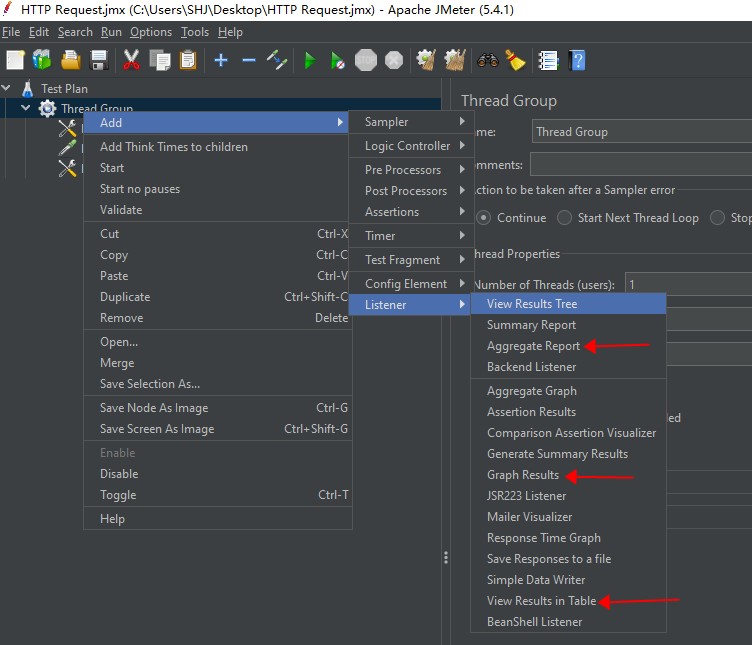The width and height of the screenshot is (752, 645).
Task: Click the JMeter feather icon in the title bar
Action: pos(8,9)
